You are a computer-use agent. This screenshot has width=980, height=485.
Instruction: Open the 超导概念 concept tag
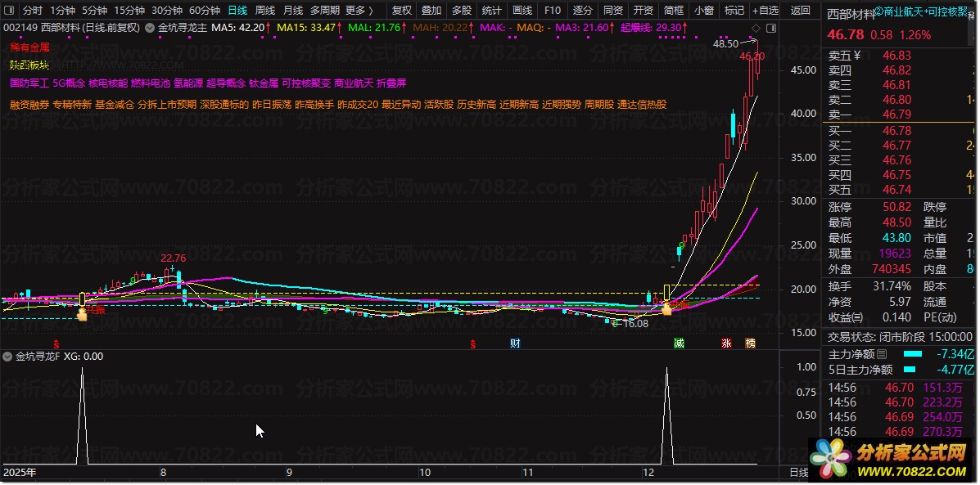[226, 83]
